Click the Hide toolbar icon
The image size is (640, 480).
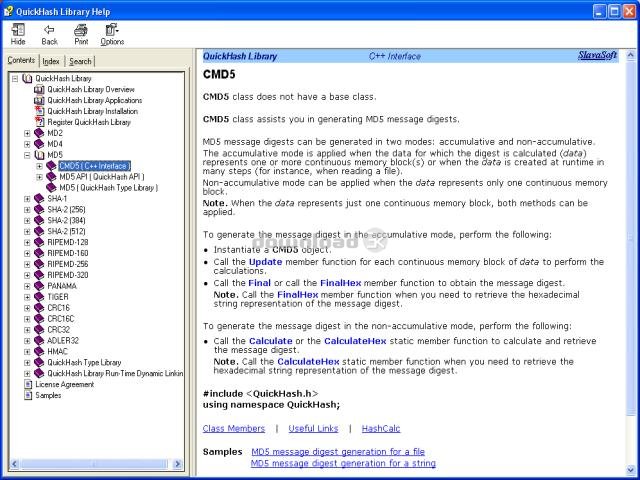coord(18,30)
